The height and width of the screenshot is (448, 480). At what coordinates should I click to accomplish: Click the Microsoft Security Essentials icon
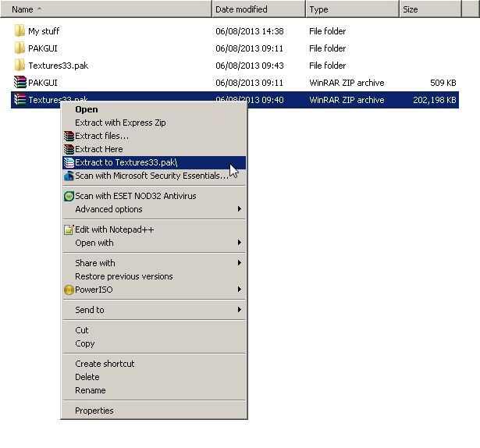[x=69, y=176]
